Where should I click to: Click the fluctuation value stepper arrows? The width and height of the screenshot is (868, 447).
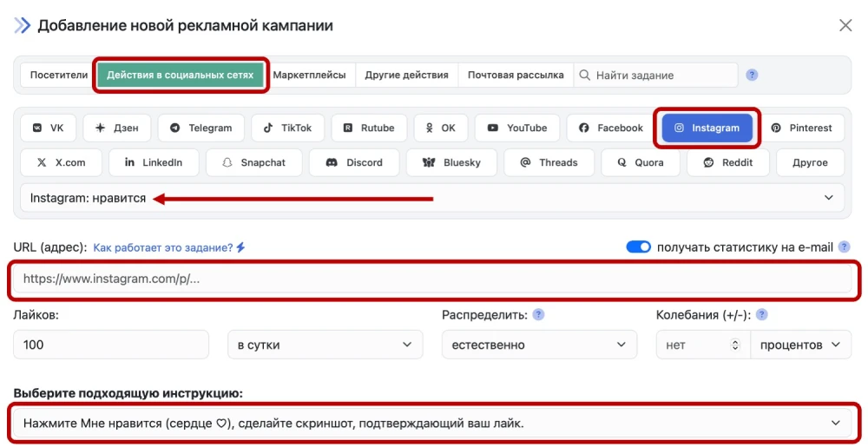[736, 345]
